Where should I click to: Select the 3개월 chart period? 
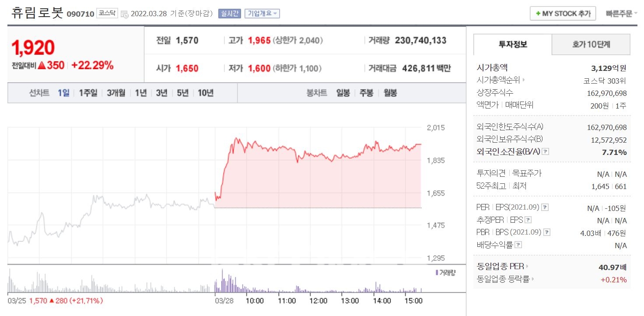pos(115,93)
